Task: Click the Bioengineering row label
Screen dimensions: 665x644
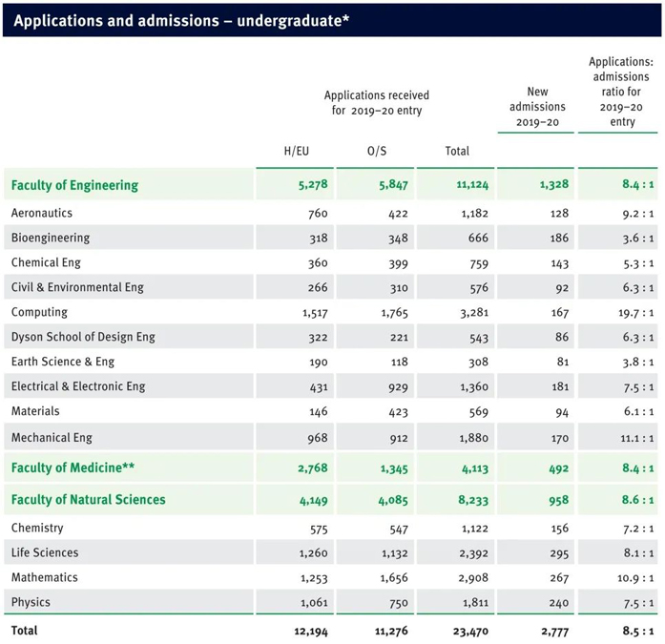Action: pos(51,239)
